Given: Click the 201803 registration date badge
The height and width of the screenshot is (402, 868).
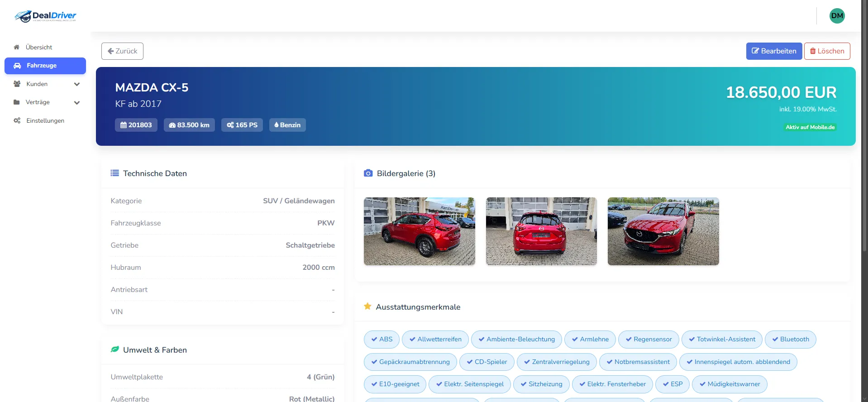Looking at the screenshot, I should [x=136, y=125].
